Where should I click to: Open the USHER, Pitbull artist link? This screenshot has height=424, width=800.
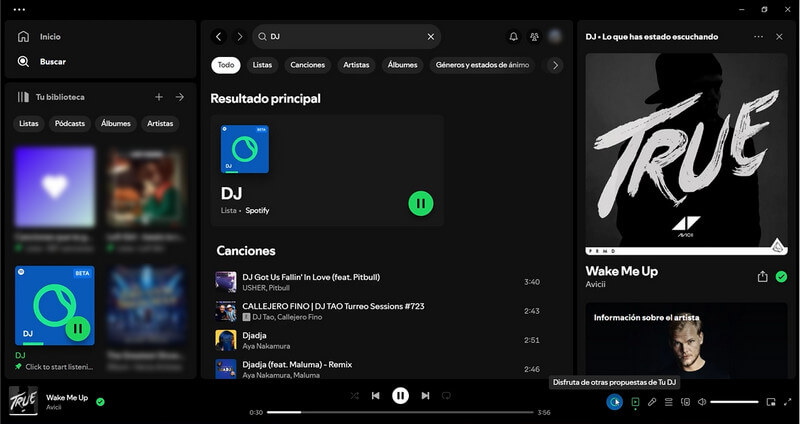266,288
